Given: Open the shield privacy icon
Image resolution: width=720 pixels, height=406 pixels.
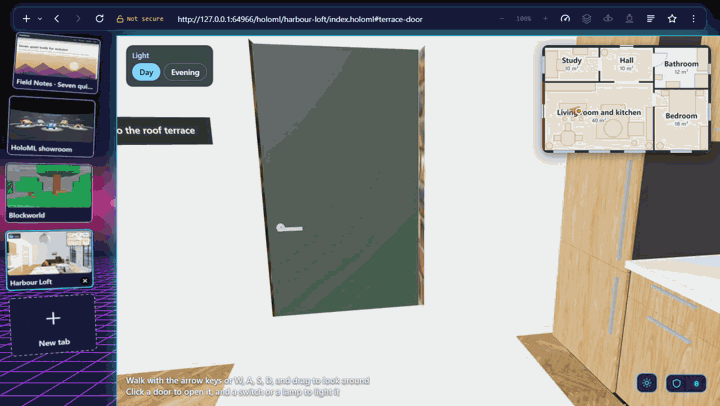Looking at the screenshot, I should point(676,383).
